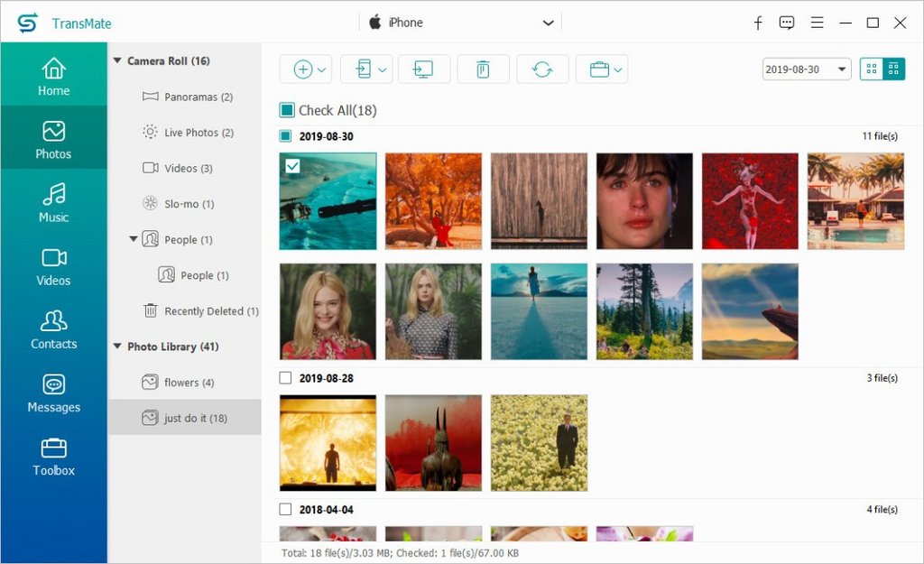Viewport: 924px width, 564px height.
Task: Check the 2019-08-28 group checkbox
Action: [285, 378]
